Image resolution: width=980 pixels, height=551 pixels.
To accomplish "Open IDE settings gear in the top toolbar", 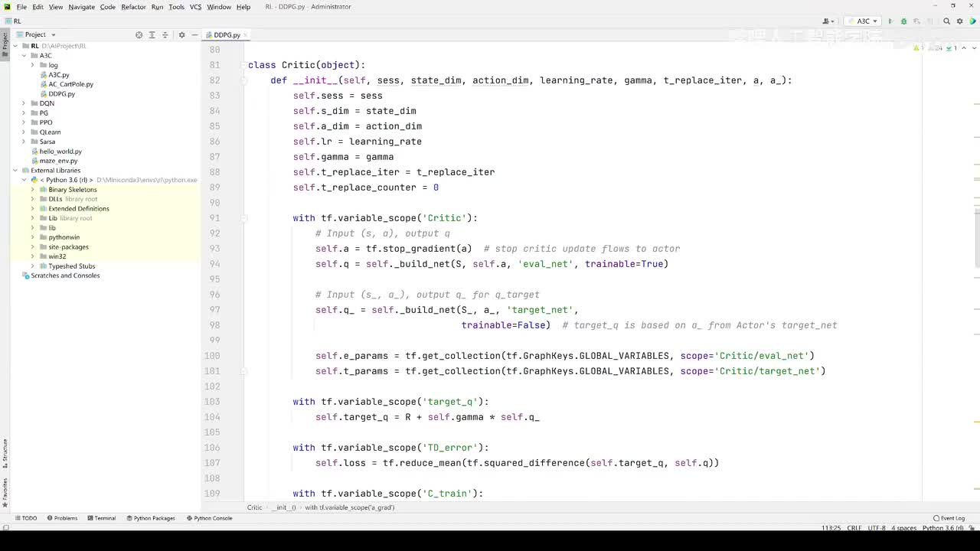I will pyautogui.click(x=959, y=21).
